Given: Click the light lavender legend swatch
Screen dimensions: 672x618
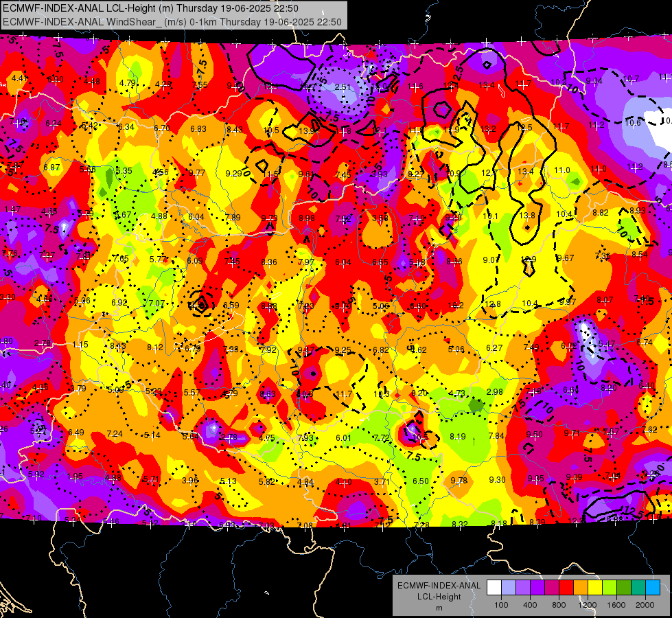Looking at the screenshot, I should 509,588.
